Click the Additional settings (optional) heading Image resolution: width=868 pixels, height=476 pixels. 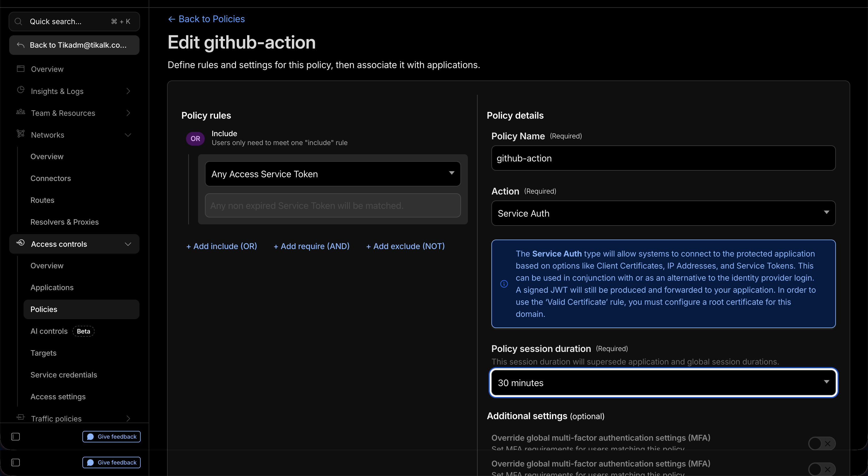click(x=546, y=416)
